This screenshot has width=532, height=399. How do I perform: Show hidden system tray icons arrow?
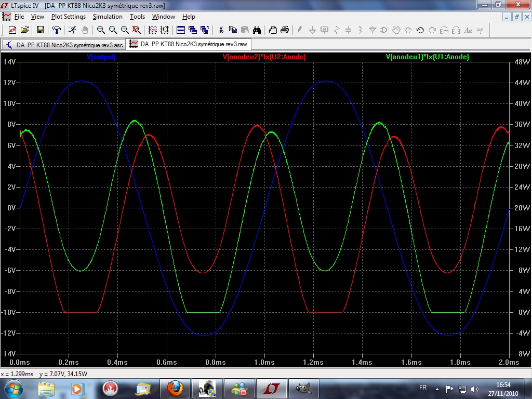click(437, 389)
